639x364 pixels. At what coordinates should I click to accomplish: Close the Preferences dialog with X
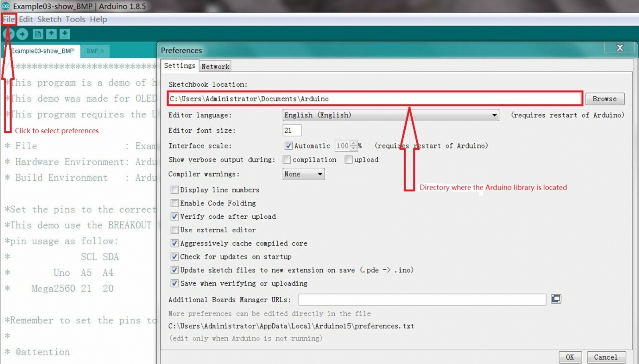[x=619, y=48]
